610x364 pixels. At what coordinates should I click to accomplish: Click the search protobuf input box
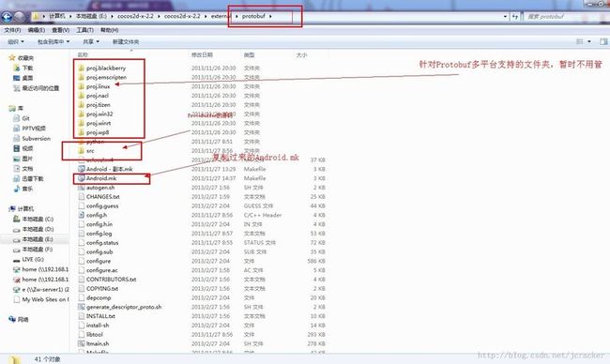566,16
